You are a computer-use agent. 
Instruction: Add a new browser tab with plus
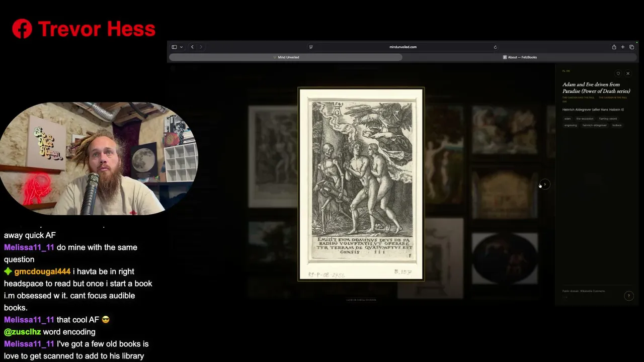[x=623, y=47]
